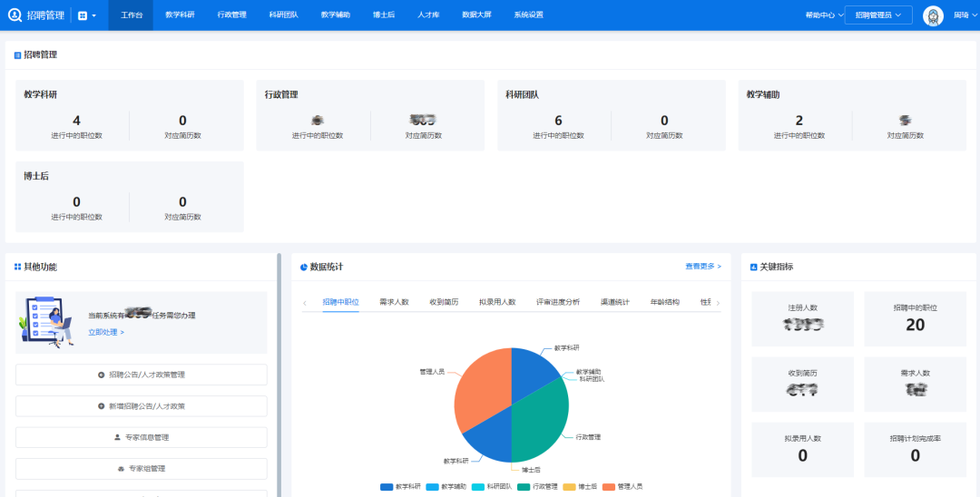Open the 教学辅助 top menu
The image size is (980, 497).
click(336, 15)
